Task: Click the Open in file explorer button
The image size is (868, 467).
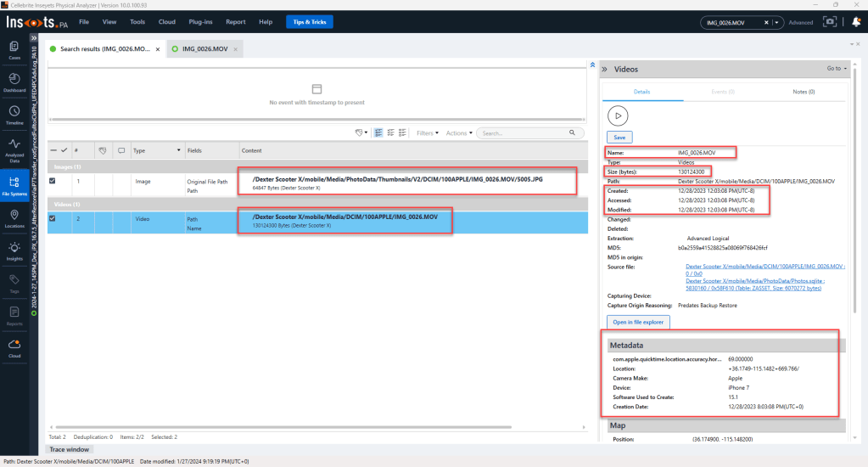Action: (x=639, y=321)
